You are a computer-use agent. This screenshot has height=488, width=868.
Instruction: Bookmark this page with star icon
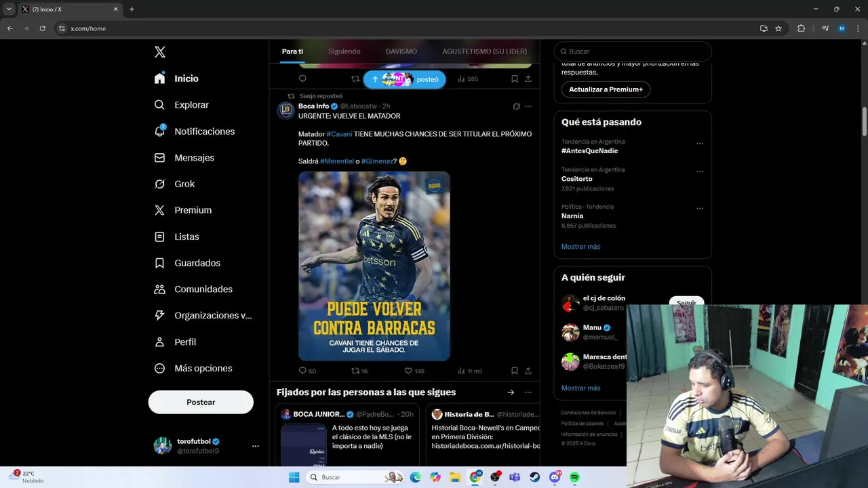tap(778, 28)
